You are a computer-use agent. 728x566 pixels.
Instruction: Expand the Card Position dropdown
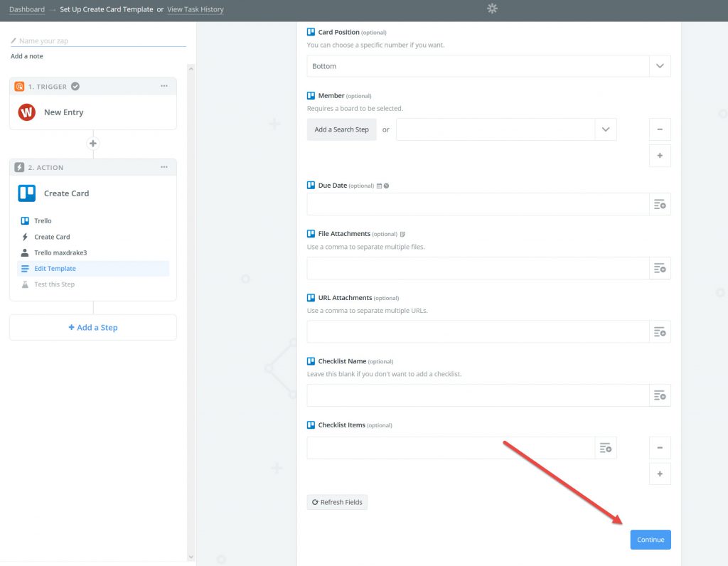[x=660, y=66]
